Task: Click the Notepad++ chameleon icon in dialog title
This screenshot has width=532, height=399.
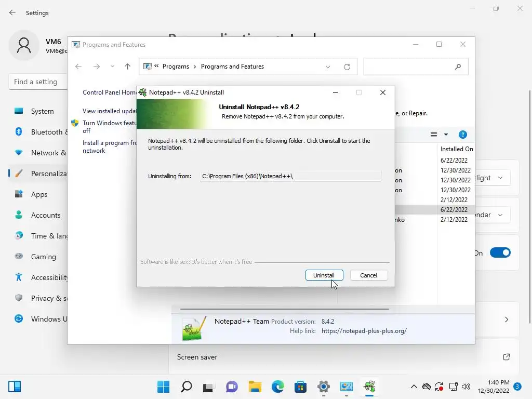Action: [x=143, y=92]
